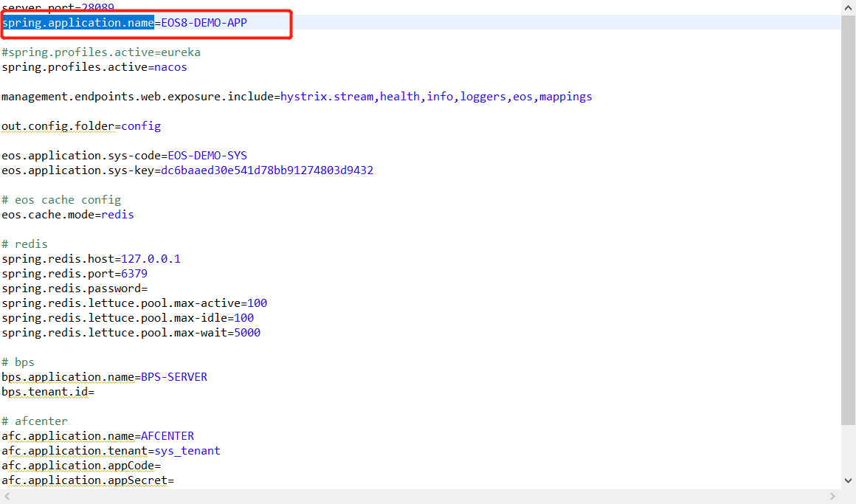Click the max-wait 5000 value
The height and width of the screenshot is (504, 856).
point(247,333)
